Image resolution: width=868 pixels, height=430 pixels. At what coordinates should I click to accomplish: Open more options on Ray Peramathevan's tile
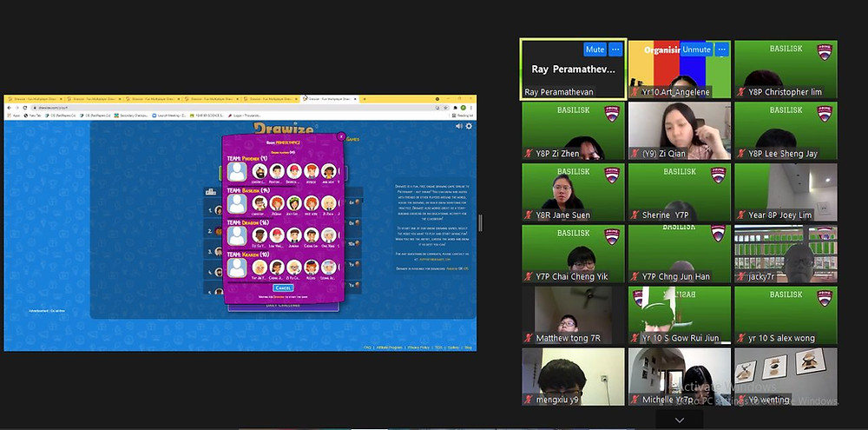tap(615, 50)
